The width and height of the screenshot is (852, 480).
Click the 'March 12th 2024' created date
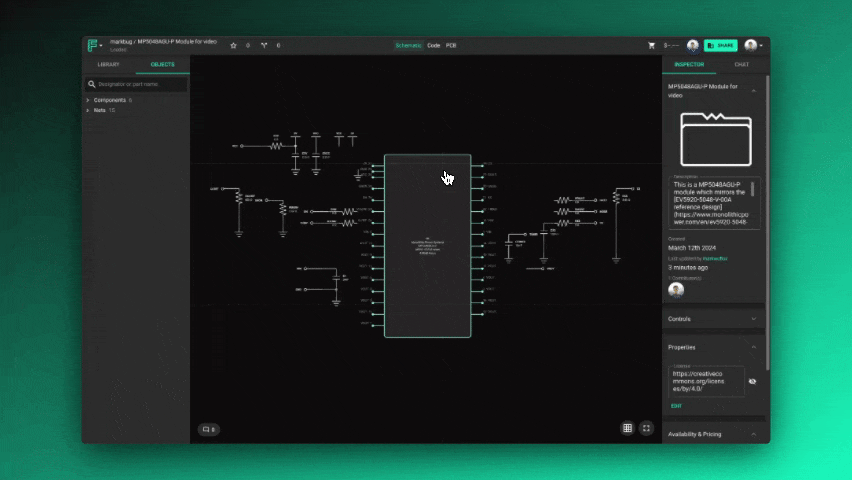692,248
